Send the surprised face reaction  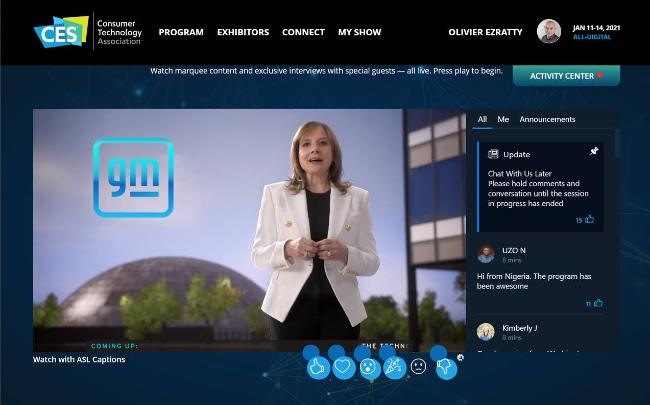point(369,367)
